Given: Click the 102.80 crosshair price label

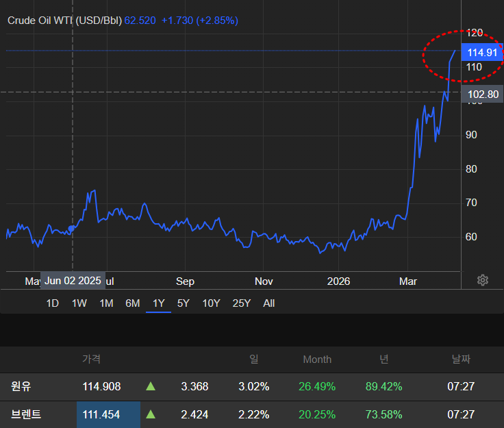Looking at the screenshot, I should tap(483, 95).
